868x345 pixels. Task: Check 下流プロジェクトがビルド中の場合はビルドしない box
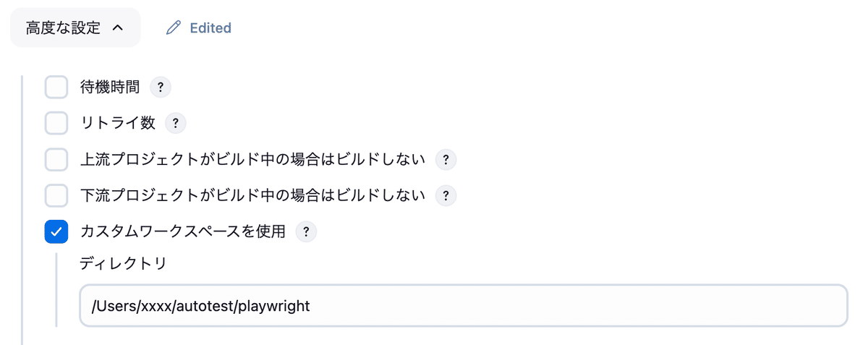[x=56, y=195]
